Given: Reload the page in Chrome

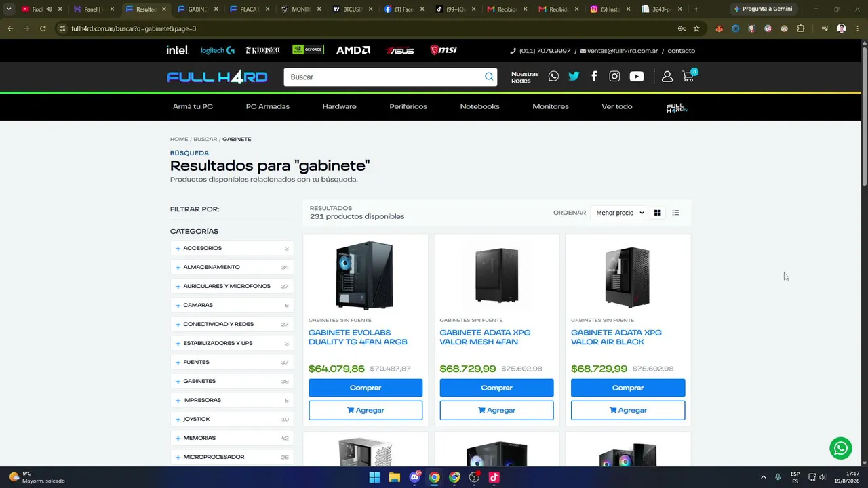Looking at the screenshot, I should (x=43, y=28).
